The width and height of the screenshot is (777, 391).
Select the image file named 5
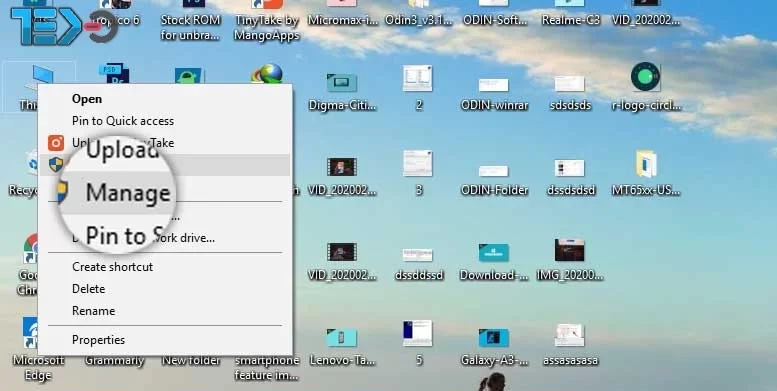(418, 333)
